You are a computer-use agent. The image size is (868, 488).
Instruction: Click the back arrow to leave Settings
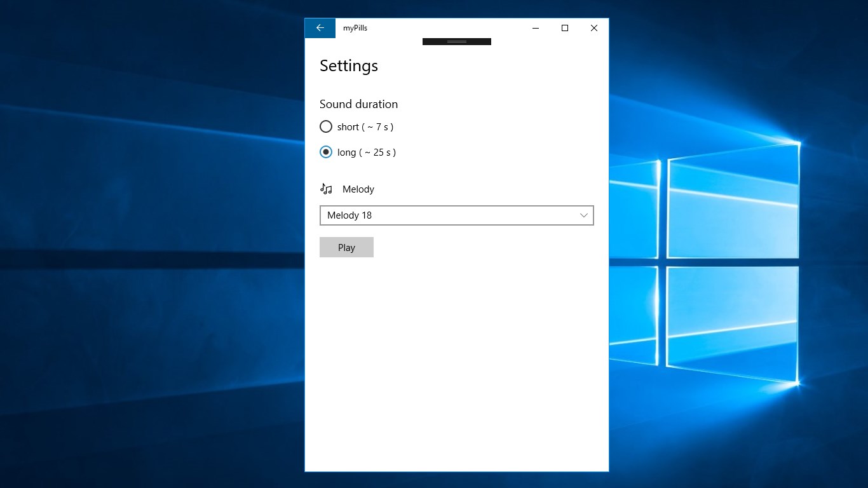coord(320,28)
